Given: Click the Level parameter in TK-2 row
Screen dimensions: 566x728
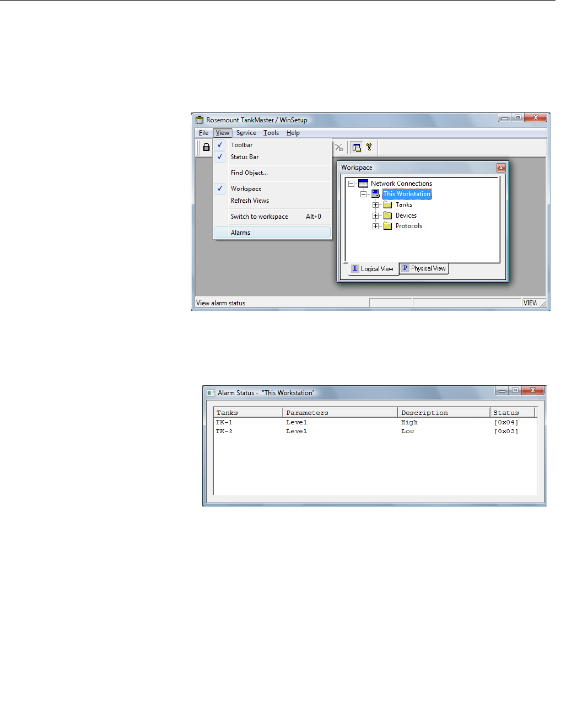Looking at the screenshot, I should point(297,432).
